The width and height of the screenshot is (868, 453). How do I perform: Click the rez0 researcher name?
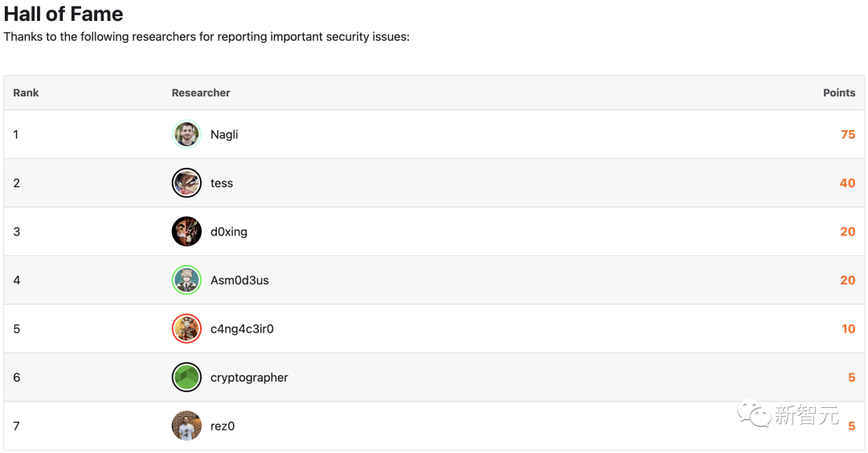coord(223,426)
